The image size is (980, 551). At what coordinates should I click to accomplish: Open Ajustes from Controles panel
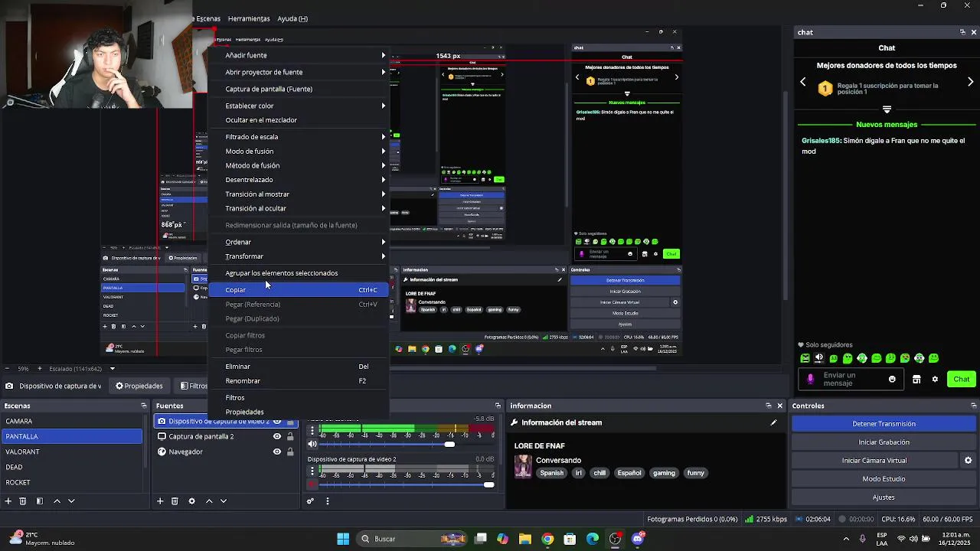tap(884, 497)
